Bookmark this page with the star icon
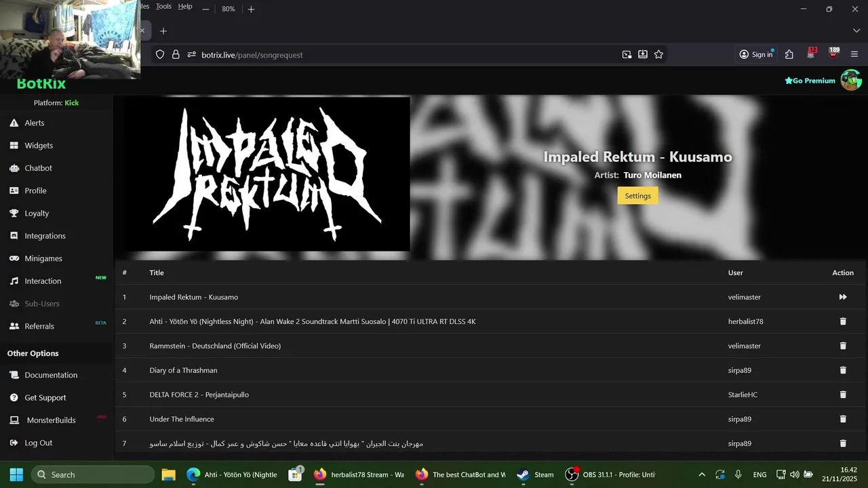The width and height of the screenshot is (868, 488). (658, 54)
